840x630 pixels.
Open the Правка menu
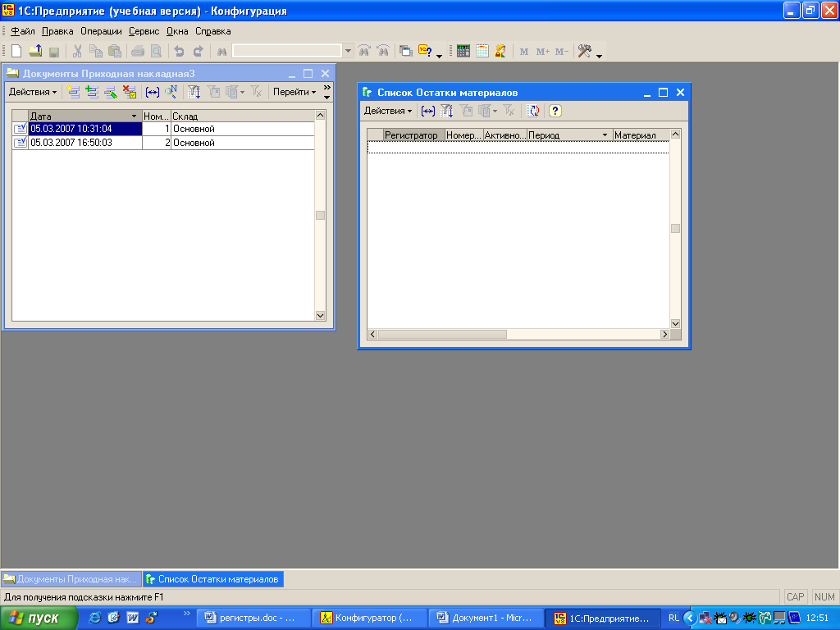(x=57, y=31)
